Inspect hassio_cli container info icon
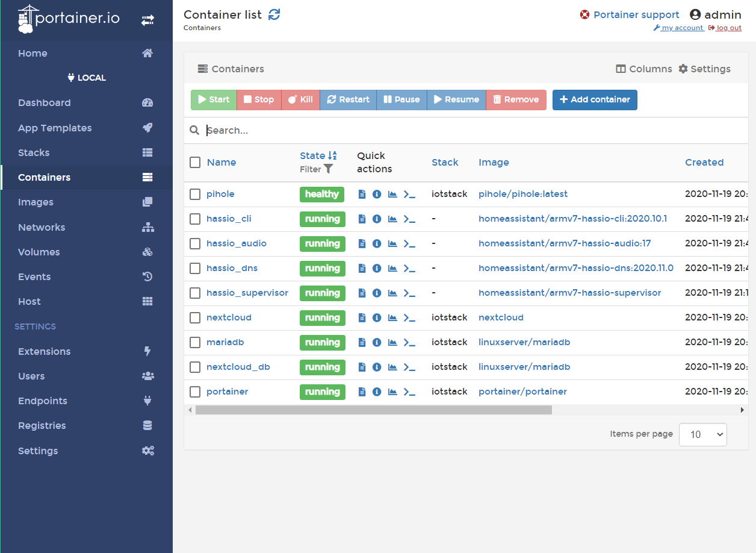The width and height of the screenshot is (756, 553). click(377, 219)
